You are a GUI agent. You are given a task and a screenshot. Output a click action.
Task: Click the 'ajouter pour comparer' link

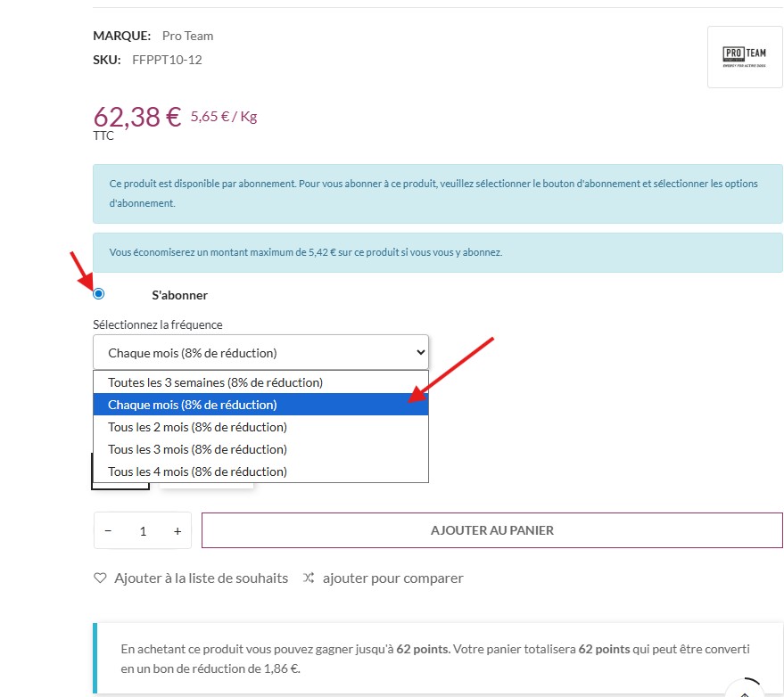pyautogui.click(x=392, y=578)
